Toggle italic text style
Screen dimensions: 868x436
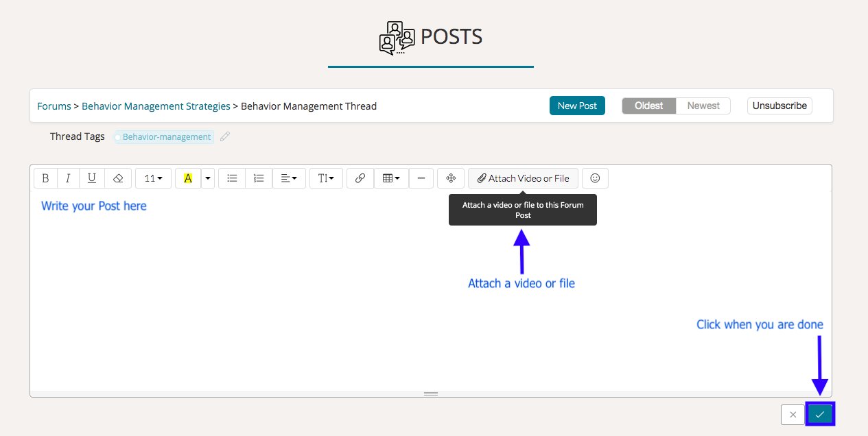68,178
